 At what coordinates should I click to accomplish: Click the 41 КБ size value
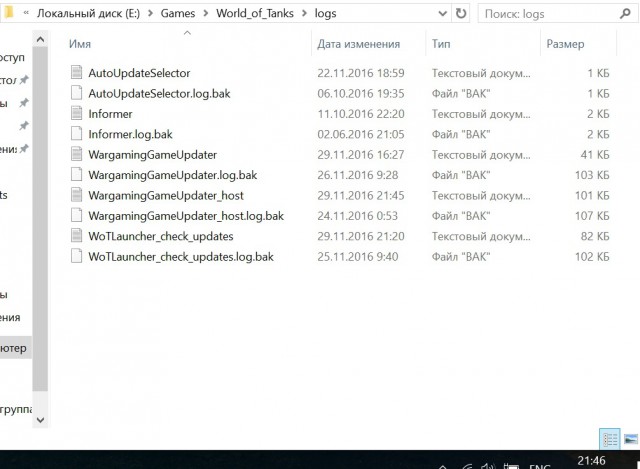(595, 155)
